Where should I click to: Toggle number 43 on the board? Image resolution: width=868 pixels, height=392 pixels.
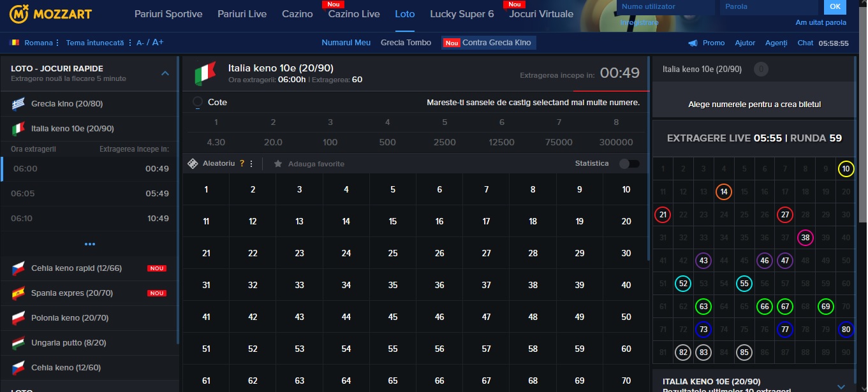pos(300,317)
